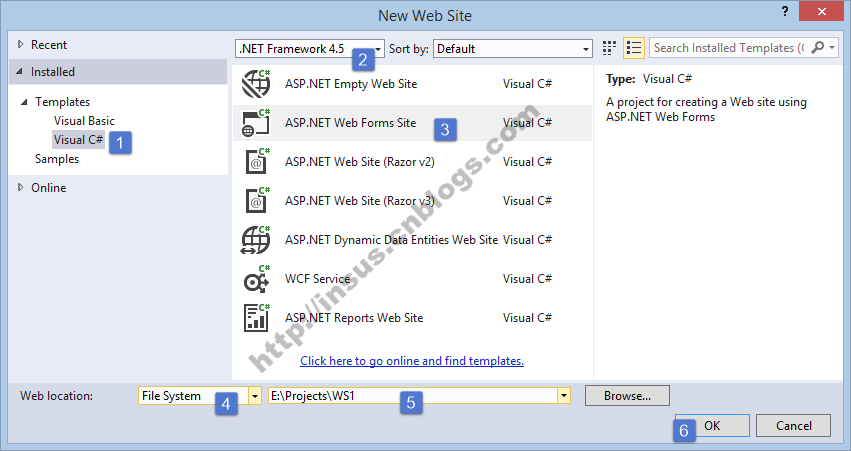Viewport: 851px width, 451px height.
Task: Click the ASP.NET Web Site (Razor v3) icon
Action: [256, 201]
